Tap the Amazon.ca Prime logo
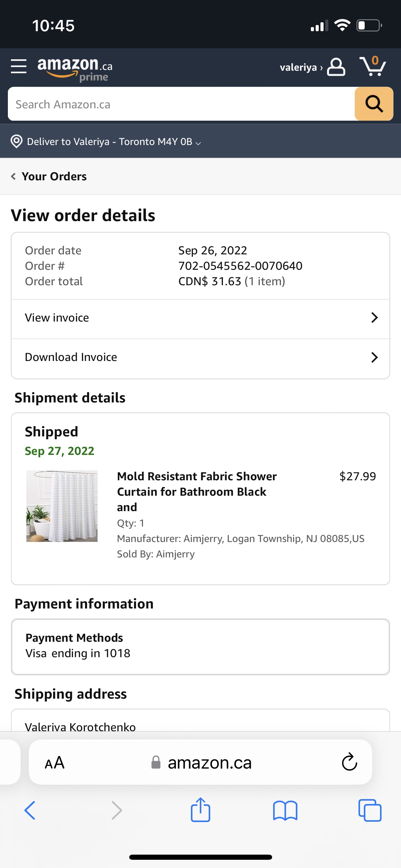Image resolution: width=401 pixels, height=868 pixels. 75,68
